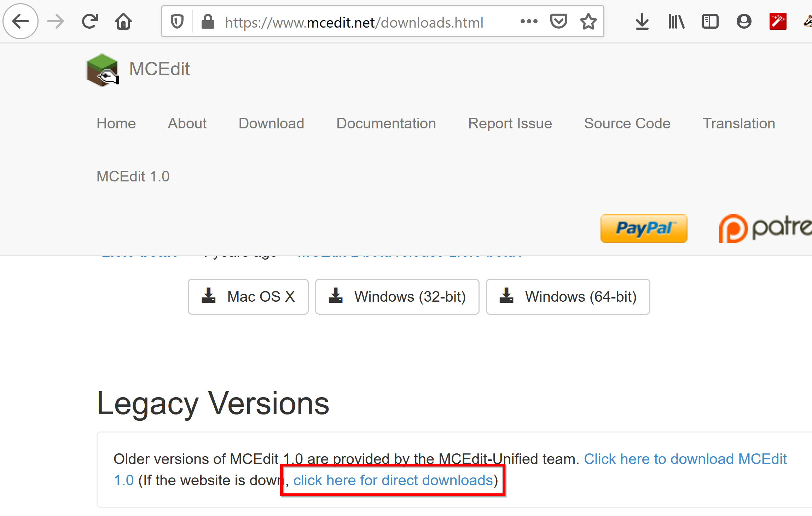Click the browser downloads icon
Screen dimensions: 812x516
pyautogui.click(x=642, y=23)
